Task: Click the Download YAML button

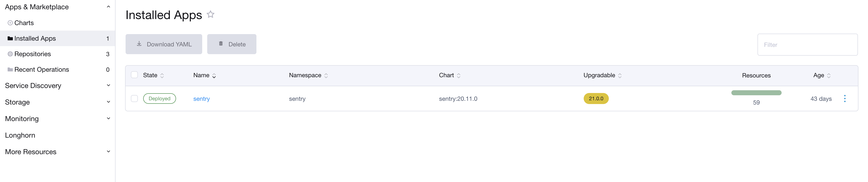Action: (x=164, y=44)
